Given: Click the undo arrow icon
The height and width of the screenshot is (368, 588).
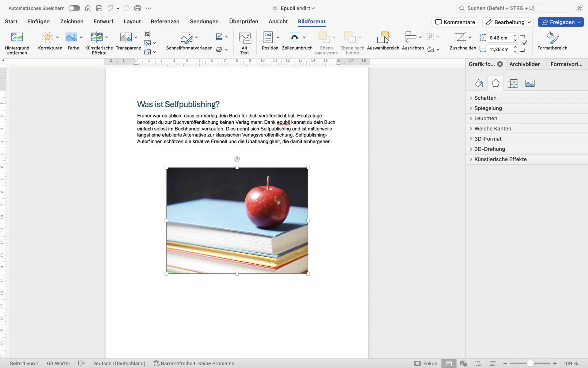Looking at the screenshot, I should [x=110, y=8].
